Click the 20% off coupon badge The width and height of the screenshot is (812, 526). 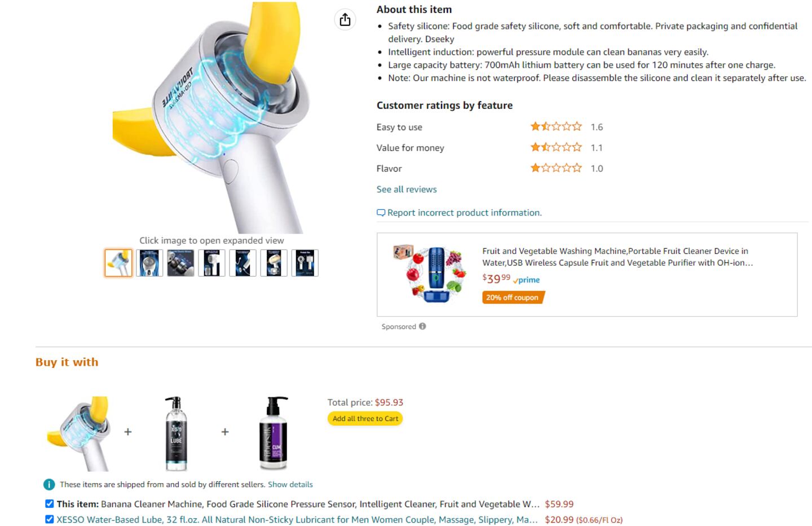coord(513,297)
